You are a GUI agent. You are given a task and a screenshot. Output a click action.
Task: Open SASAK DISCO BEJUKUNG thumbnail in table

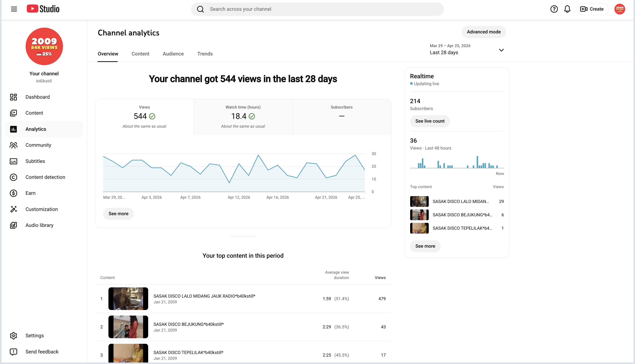click(x=128, y=327)
